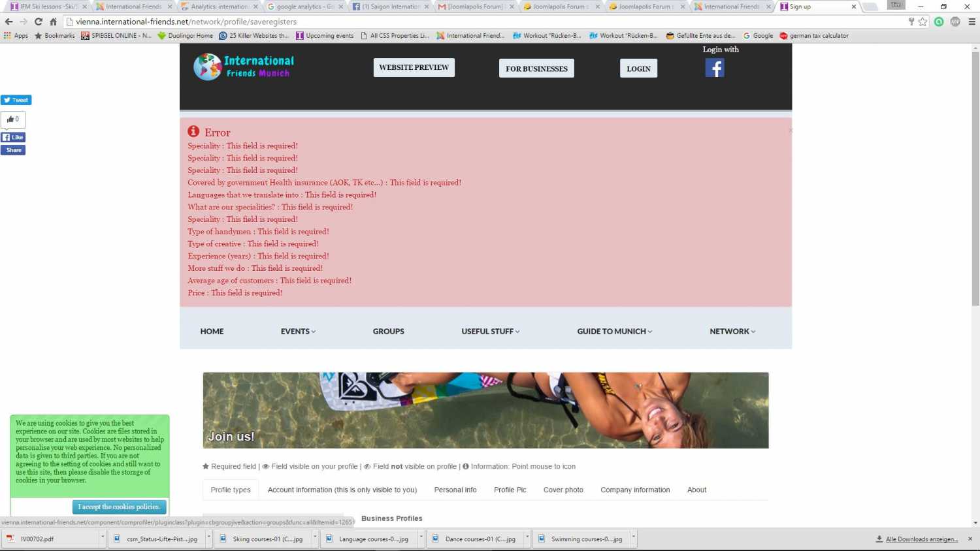Viewport: 980px width, 551px height.
Task: Open the Chrome menu icon
Action: 972,22
